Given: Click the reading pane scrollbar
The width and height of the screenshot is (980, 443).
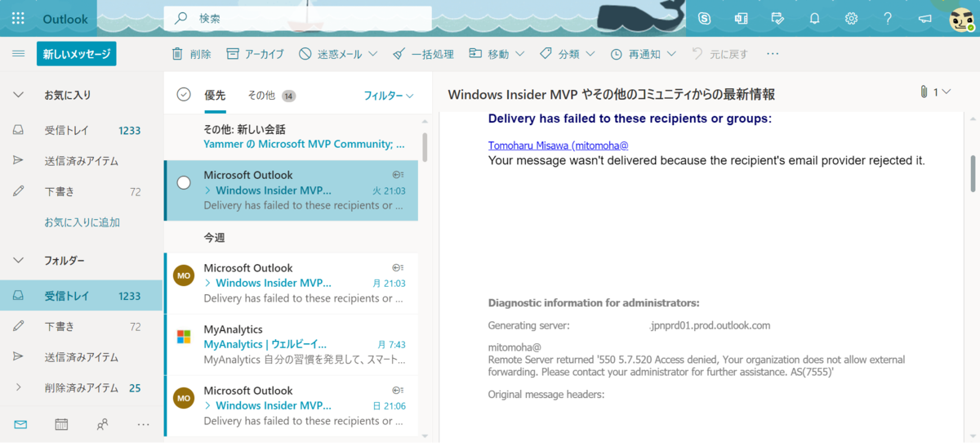Looking at the screenshot, I should 972,173.
